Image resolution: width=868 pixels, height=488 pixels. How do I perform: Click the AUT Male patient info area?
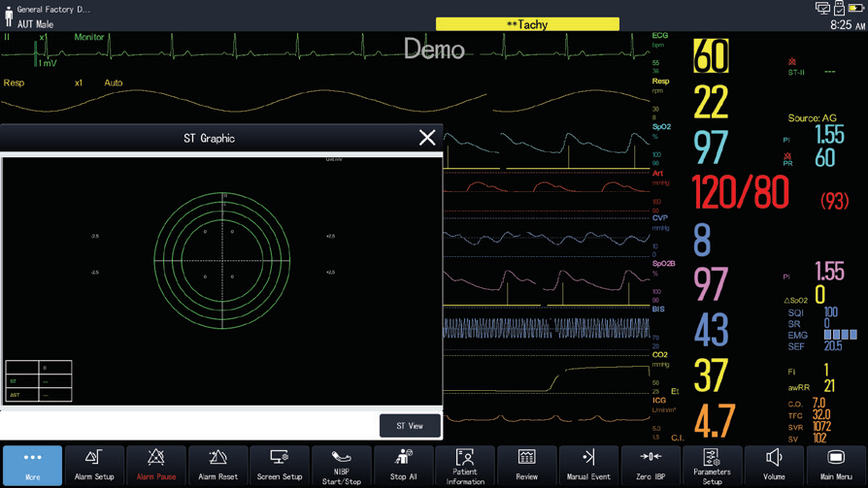pyautogui.click(x=35, y=24)
